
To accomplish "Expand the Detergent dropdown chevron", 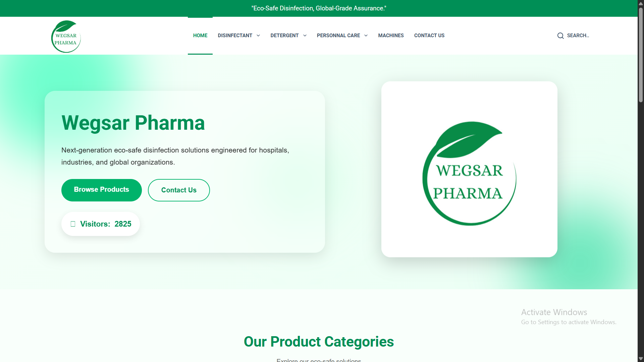I will (305, 36).
